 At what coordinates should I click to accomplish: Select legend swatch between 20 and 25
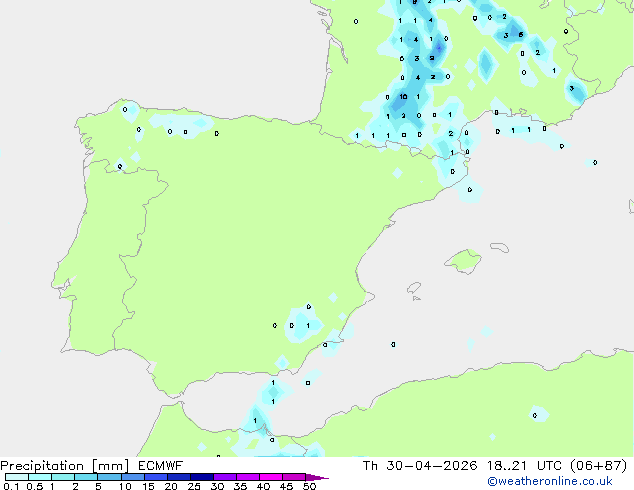178,477
